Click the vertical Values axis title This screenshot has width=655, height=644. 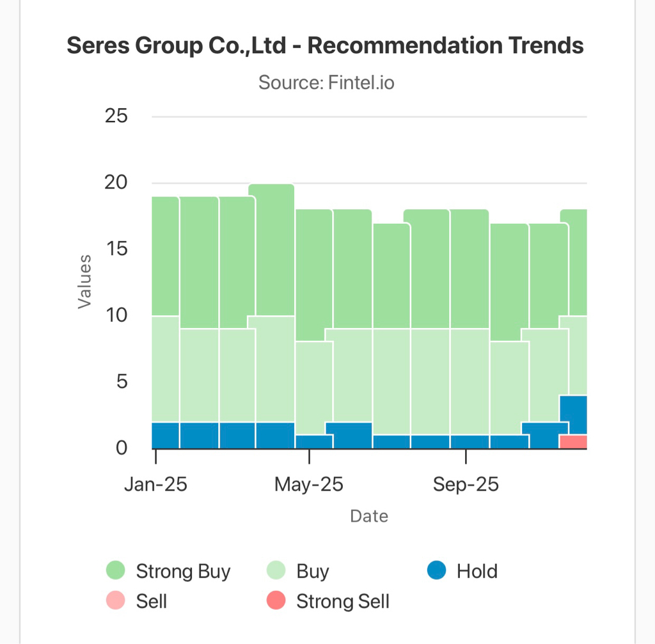tap(84, 282)
